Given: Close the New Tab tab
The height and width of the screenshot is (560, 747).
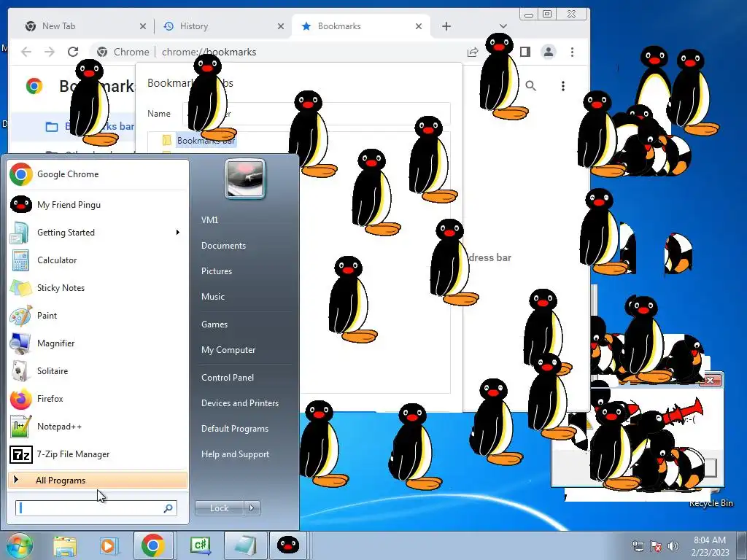Looking at the screenshot, I should click(x=143, y=26).
